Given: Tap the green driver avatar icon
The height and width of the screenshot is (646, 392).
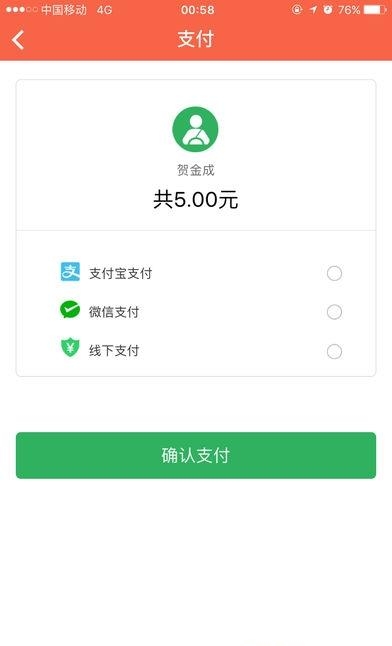Looking at the screenshot, I should [x=195, y=129].
